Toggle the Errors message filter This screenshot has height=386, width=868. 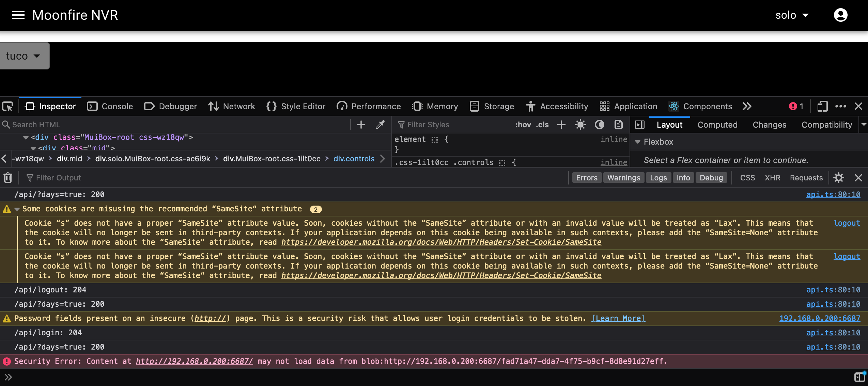coord(587,177)
